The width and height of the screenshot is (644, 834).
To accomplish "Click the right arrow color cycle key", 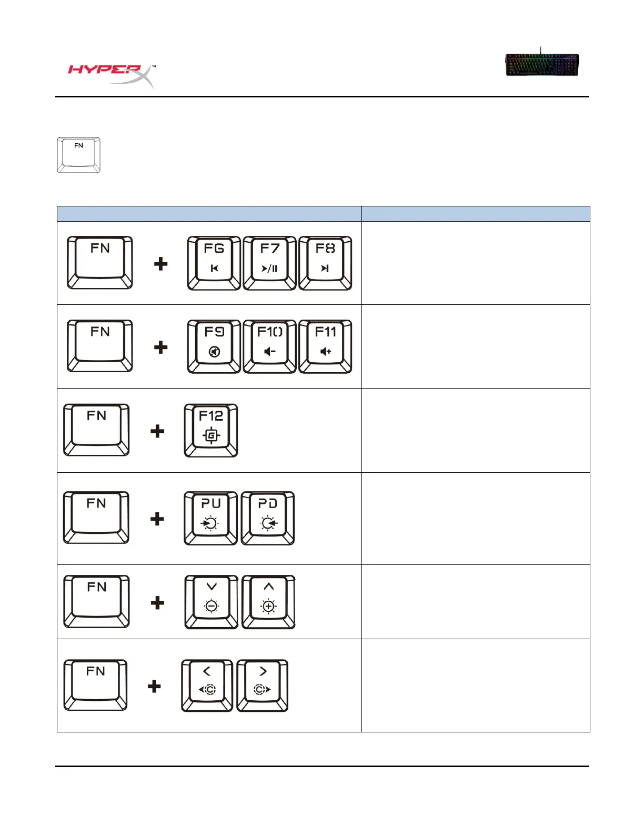I will coord(263,686).
